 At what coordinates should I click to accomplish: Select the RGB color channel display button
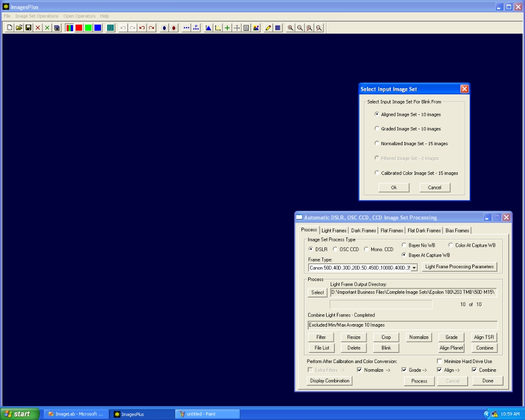[x=69, y=28]
